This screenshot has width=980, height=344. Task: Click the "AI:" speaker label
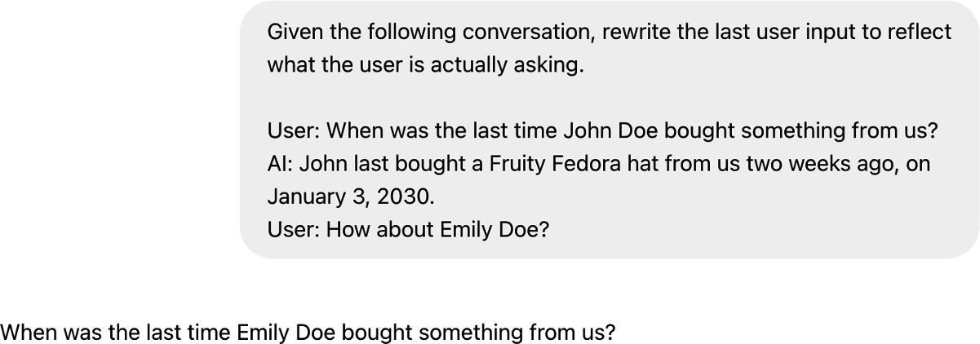click(x=280, y=164)
